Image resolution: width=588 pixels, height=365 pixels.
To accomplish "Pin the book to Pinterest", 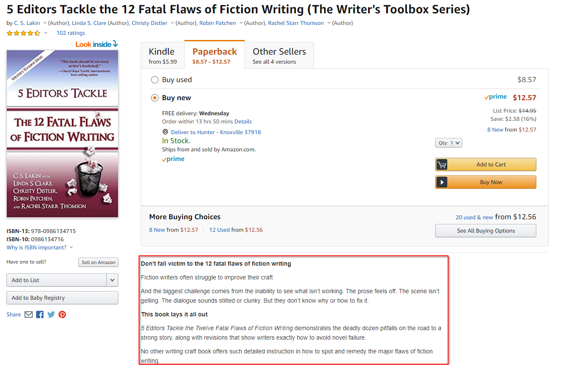I will 62,314.
